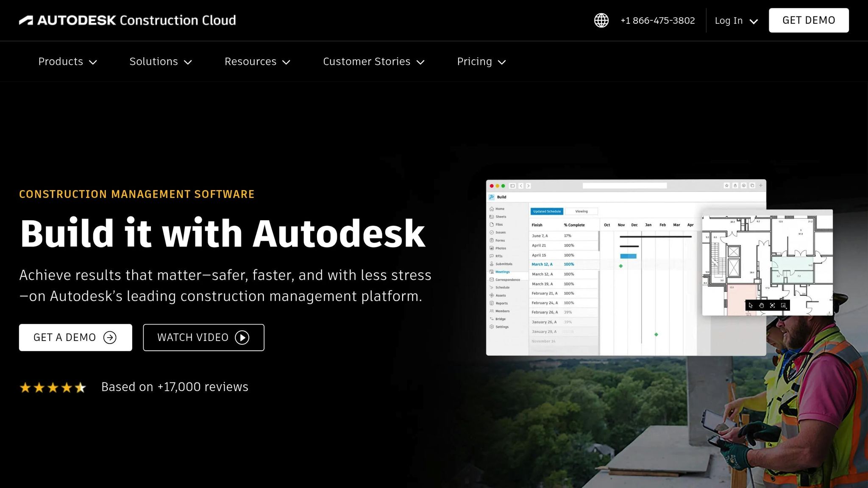Click the highlighted 'March 12, A' row
Image resolution: width=868 pixels, height=488 pixels.
coord(564,264)
